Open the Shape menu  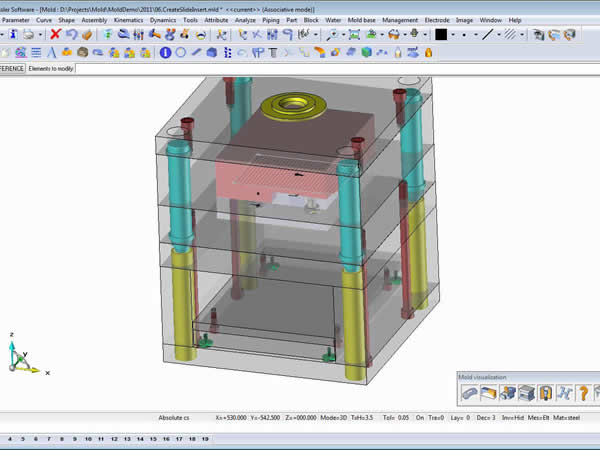[66, 20]
